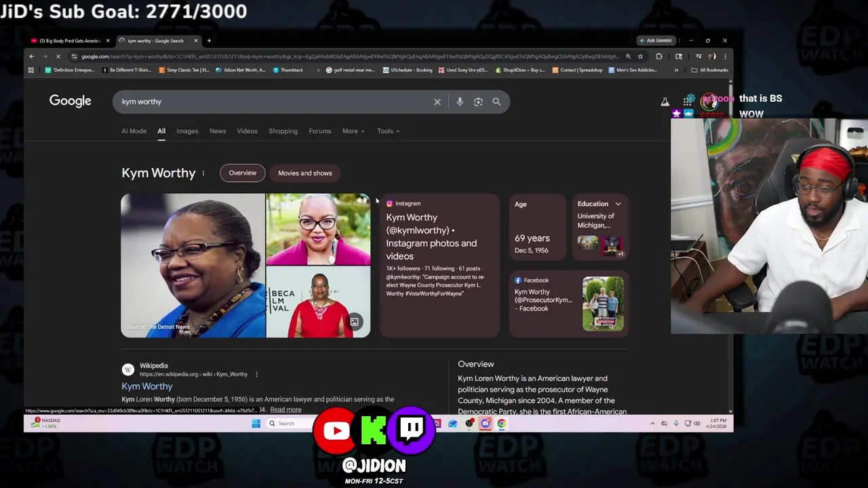Open the Kym Worthy Wikipedia link
The width and height of the screenshot is (868, 488).
point(147,386)
